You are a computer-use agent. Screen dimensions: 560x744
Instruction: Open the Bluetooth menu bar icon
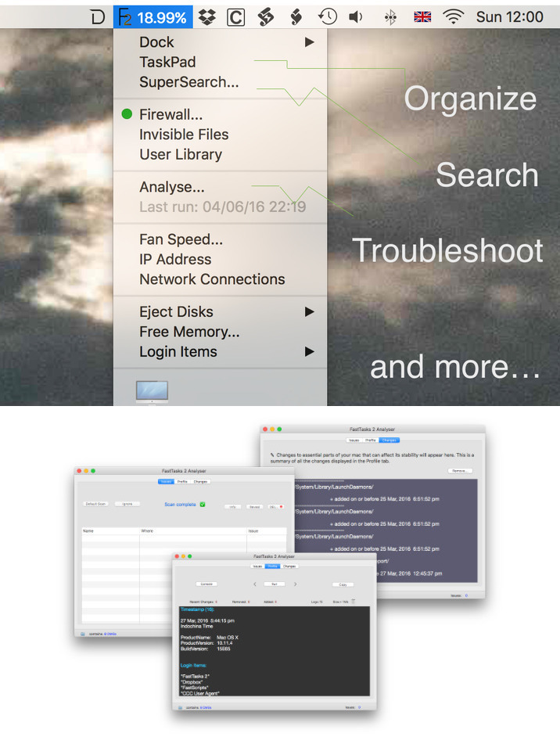tap(390, 18)
